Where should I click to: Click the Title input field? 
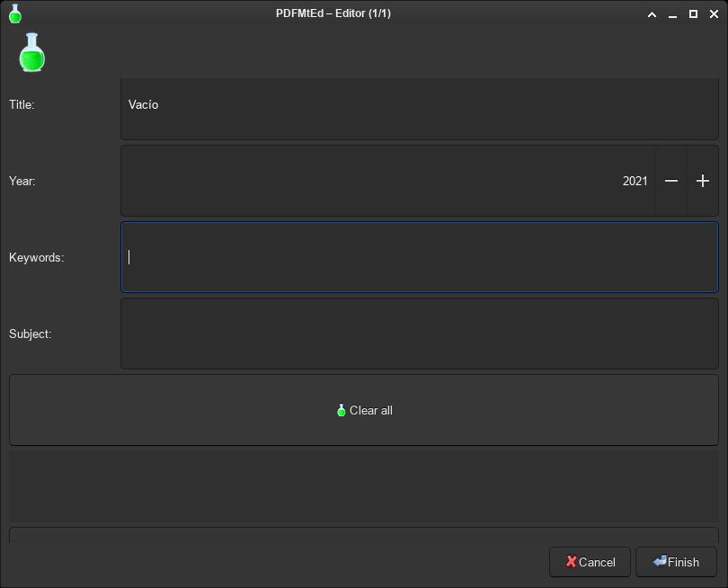[419, 109]
